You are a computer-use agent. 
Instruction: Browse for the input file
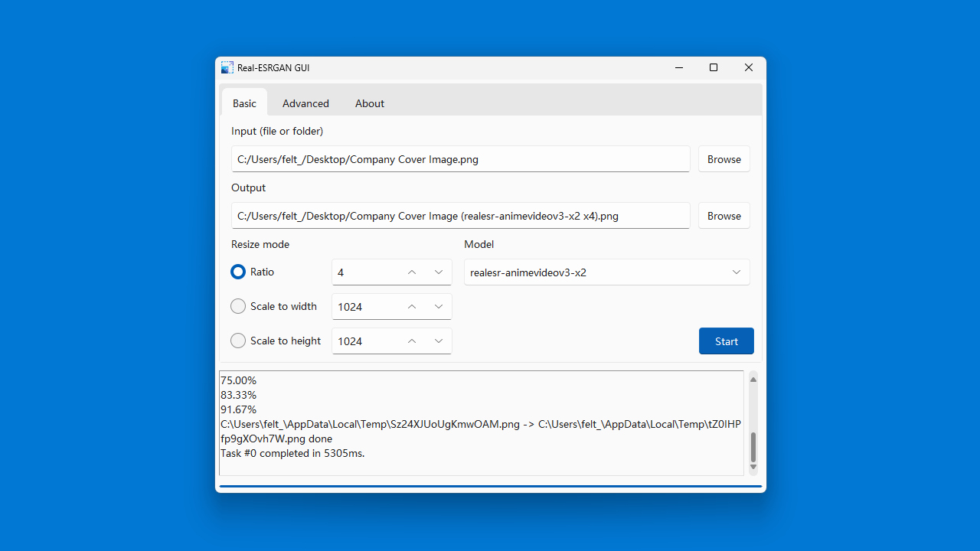coord(724,159)
